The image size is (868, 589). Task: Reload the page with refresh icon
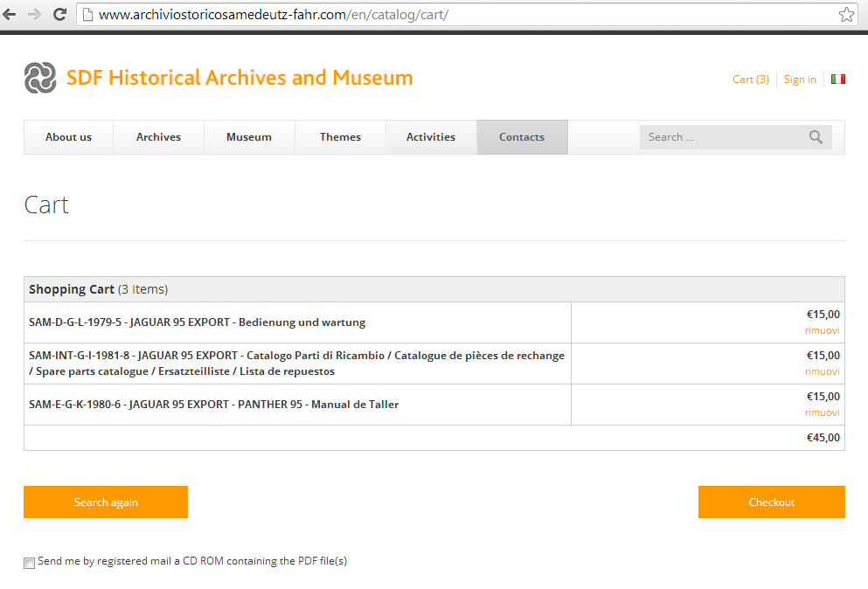click(x=60, y=15)
